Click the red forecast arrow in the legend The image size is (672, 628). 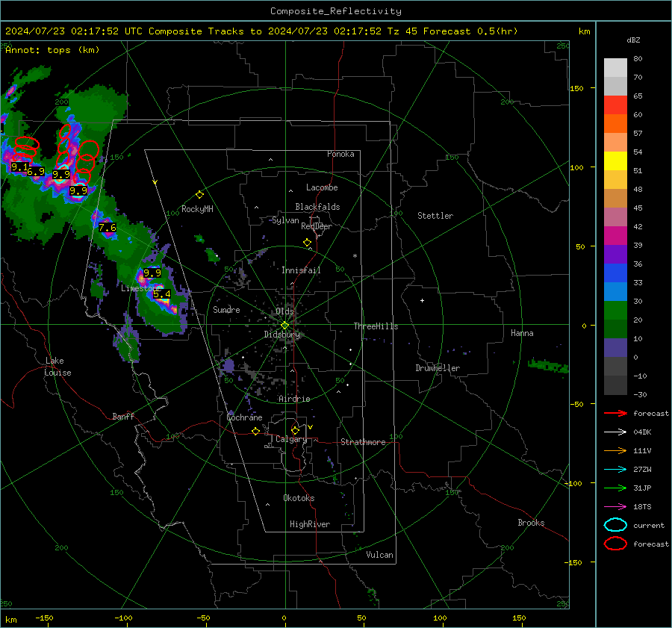(x=615, y=413)
